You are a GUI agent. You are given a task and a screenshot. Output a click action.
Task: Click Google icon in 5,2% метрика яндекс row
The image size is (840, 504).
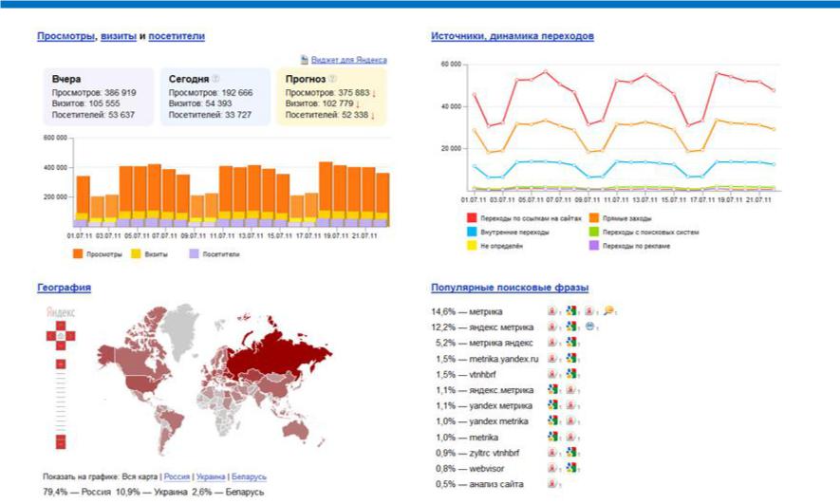coord(572,342)
